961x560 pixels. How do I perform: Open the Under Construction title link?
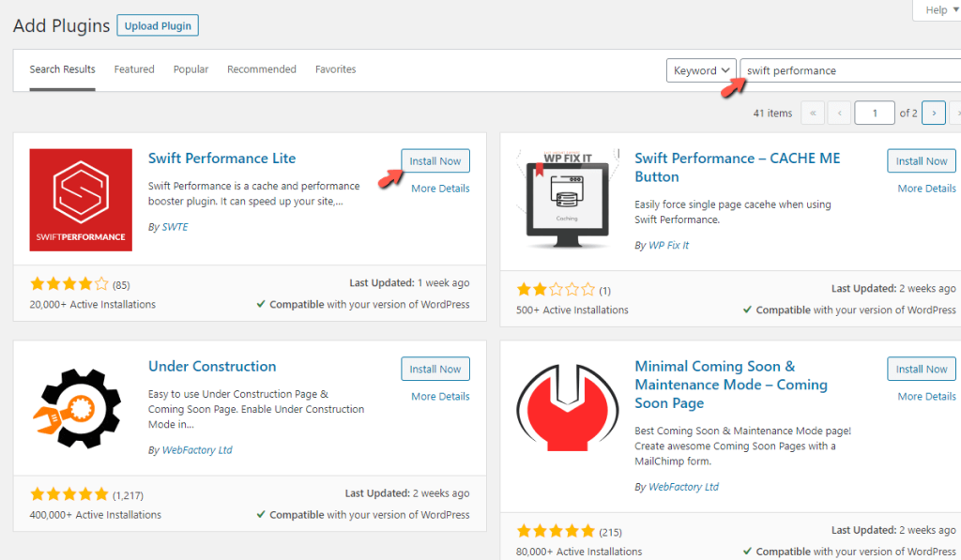point(212,367)
